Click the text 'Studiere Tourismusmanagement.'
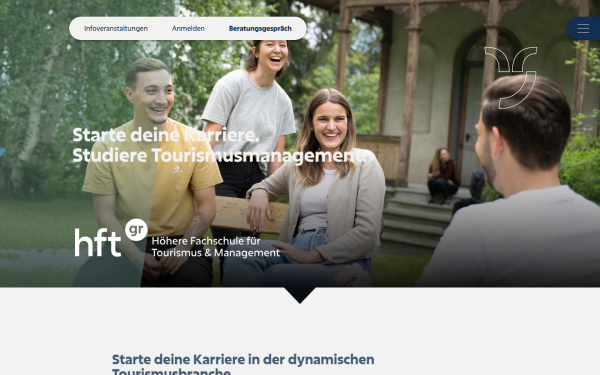 219,156
